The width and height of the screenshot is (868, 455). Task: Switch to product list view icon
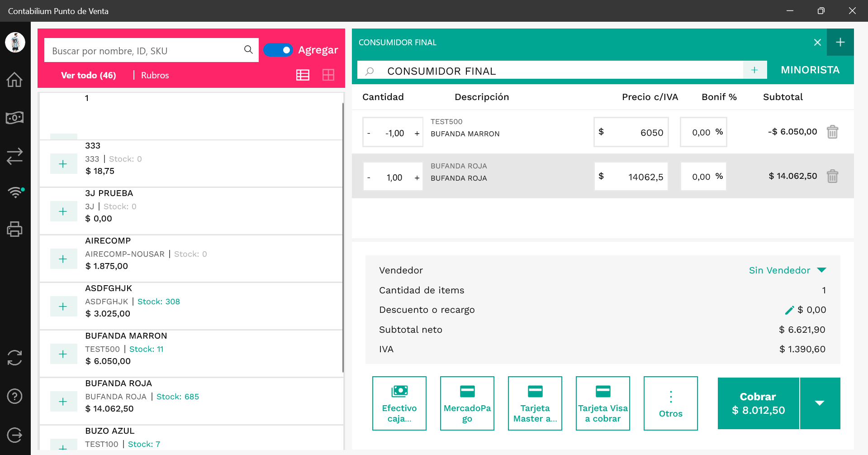[x=303, y=75]
